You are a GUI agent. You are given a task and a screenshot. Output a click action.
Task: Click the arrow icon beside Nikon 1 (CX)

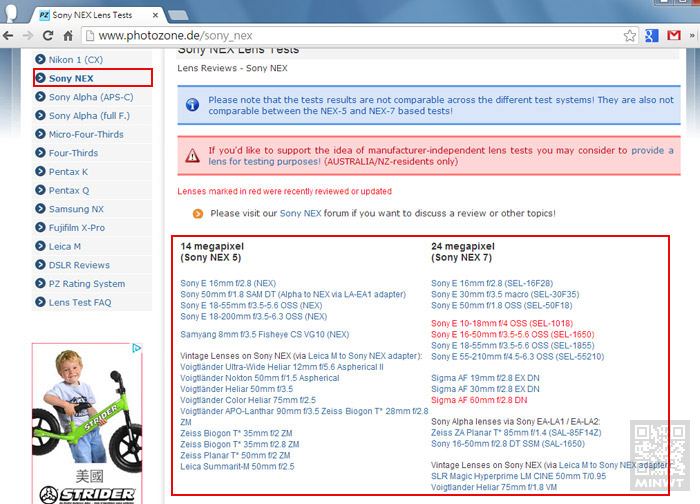coord(40,59)
